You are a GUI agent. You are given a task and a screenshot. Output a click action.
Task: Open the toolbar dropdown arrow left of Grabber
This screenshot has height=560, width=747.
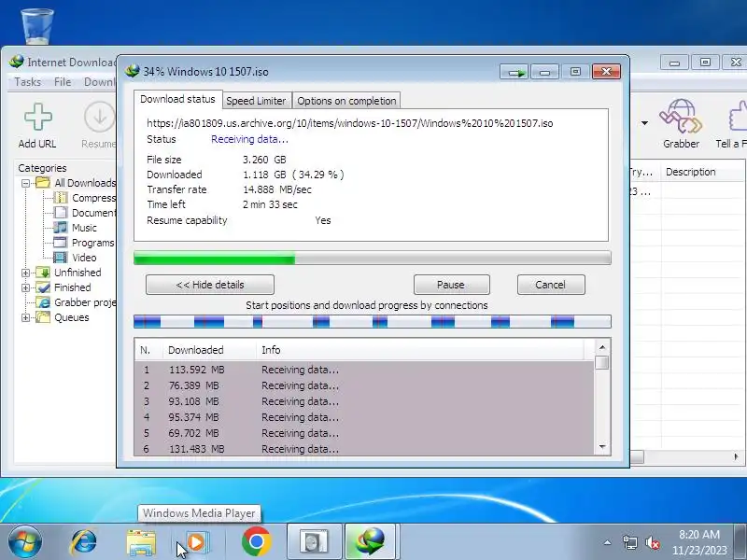click(x=644, y=123)
